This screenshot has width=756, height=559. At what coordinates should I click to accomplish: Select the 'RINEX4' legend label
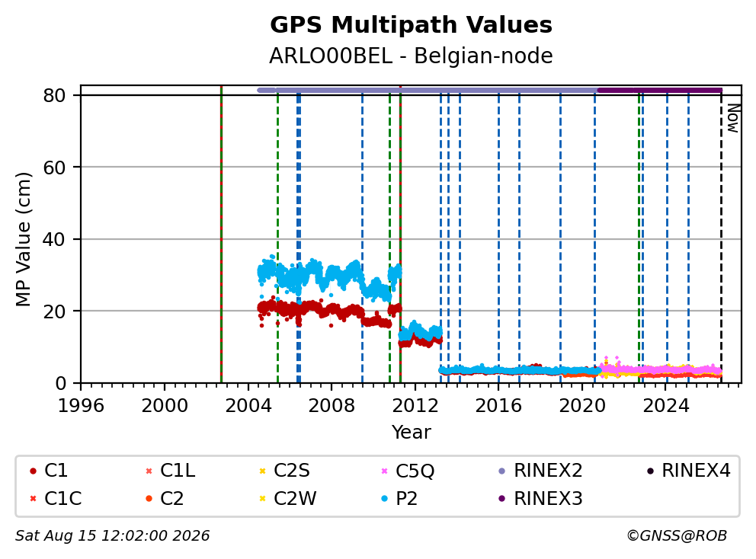tap(697, 471)
